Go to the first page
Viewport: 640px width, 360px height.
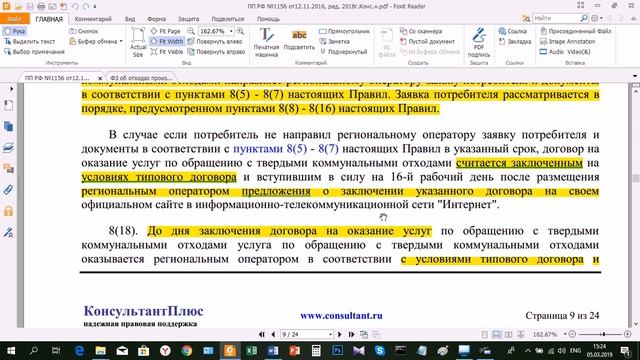tap(262, 334)
